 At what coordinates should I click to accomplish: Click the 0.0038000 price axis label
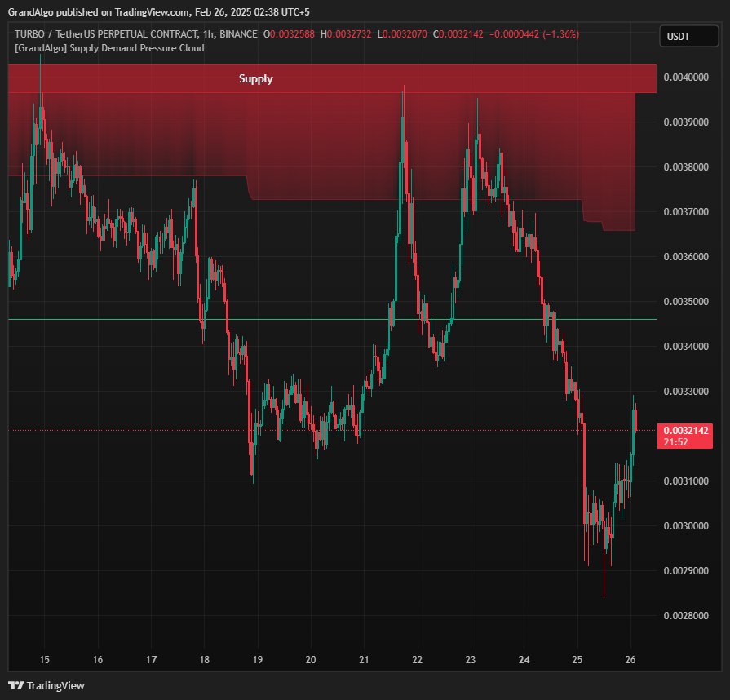[686, 166]
